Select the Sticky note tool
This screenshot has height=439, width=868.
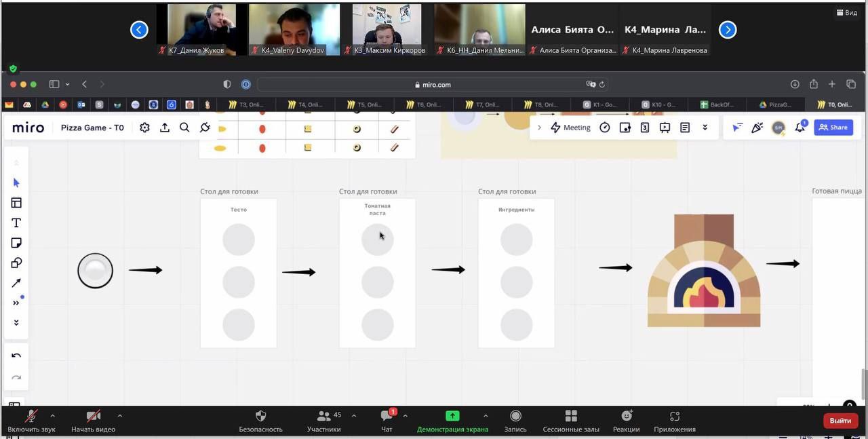16,243
